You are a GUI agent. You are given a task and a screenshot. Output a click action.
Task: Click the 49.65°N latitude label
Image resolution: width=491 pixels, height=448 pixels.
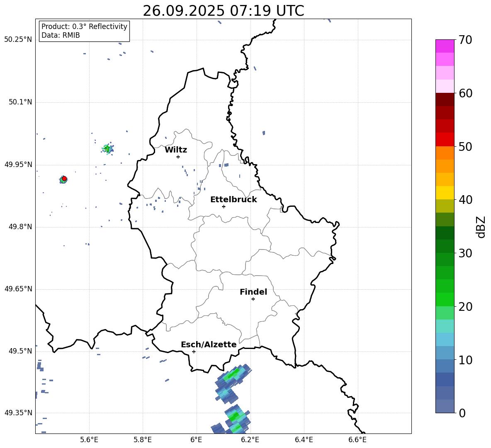pos(18,289)
